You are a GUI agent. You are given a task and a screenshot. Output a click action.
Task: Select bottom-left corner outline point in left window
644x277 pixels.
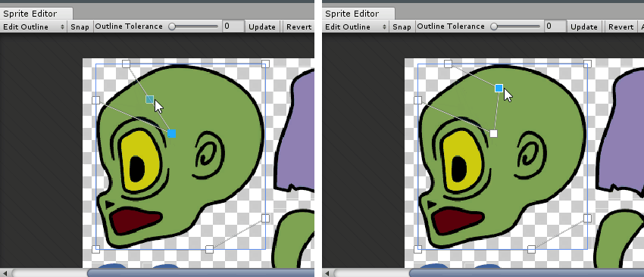click(95, 249)
